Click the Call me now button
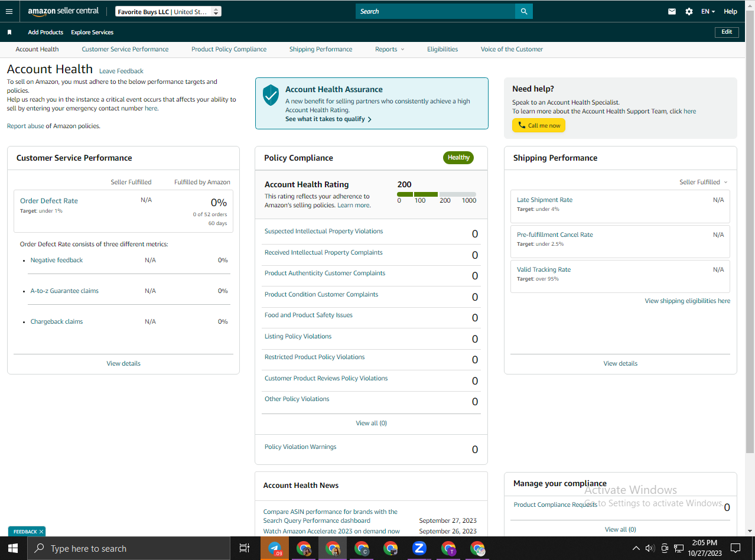Viewport: 755px width, 560px height. click(539, 125)
